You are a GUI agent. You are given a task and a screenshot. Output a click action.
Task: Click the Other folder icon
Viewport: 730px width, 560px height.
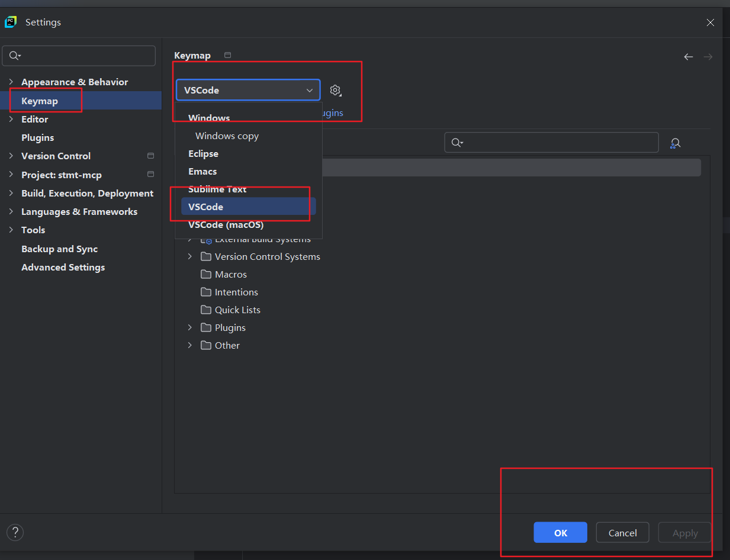point(206,345)
